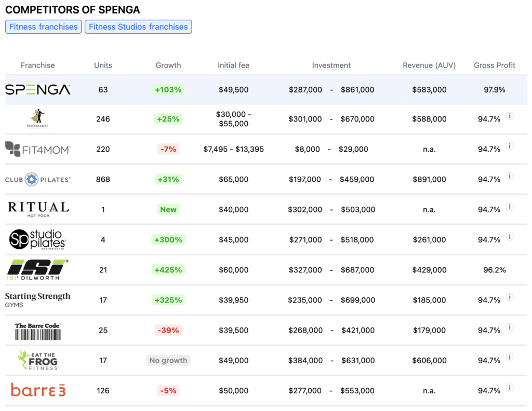Click the $429,000 revenue value
532x411 pixels.
pos(429,270)
